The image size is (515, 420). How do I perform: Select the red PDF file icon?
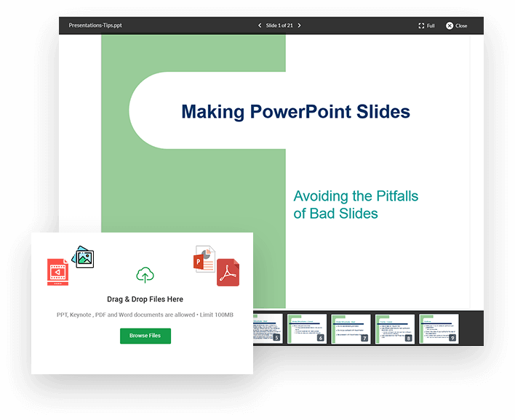[x=228, y=272]
